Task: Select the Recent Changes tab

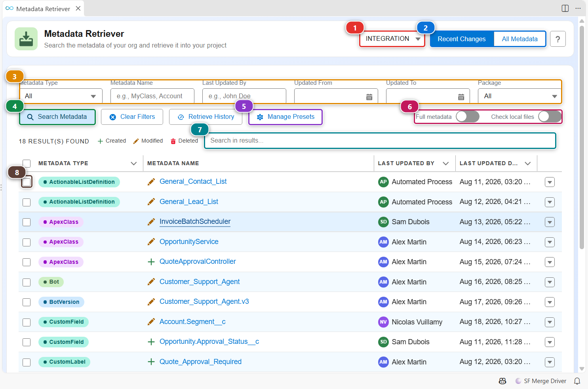Action: [x=462, y=39]
